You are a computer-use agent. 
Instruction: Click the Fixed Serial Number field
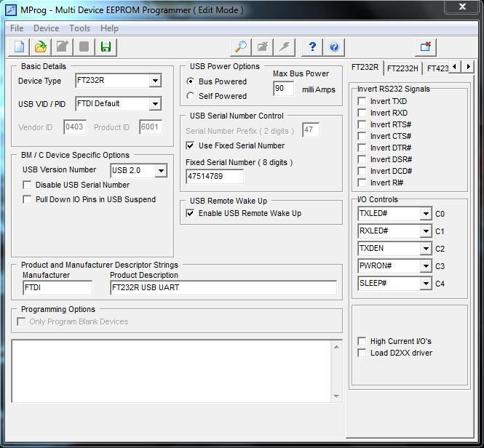coord(215,176)
